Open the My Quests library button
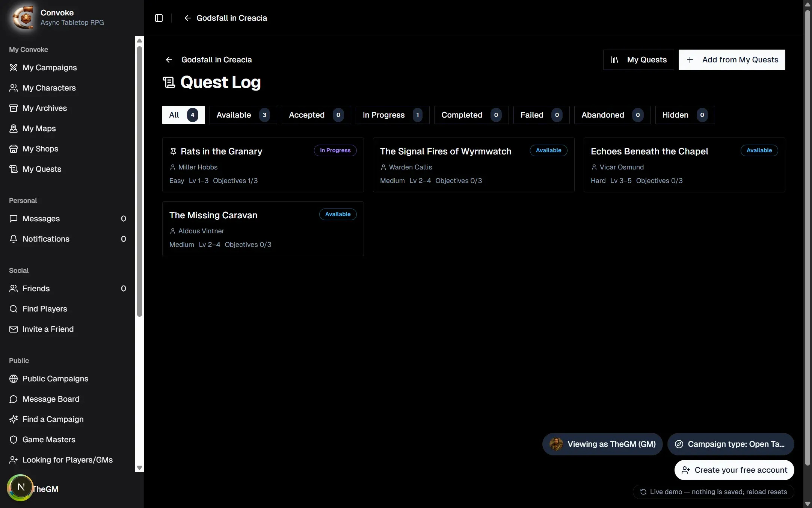Viewport: 812px width, 508px height. click(638, 60)
